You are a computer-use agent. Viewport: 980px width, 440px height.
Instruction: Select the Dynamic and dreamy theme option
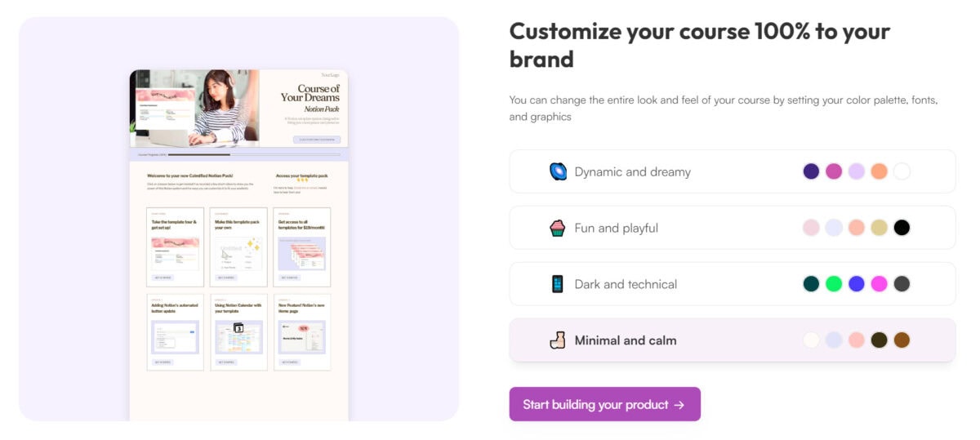pos(733,171)
